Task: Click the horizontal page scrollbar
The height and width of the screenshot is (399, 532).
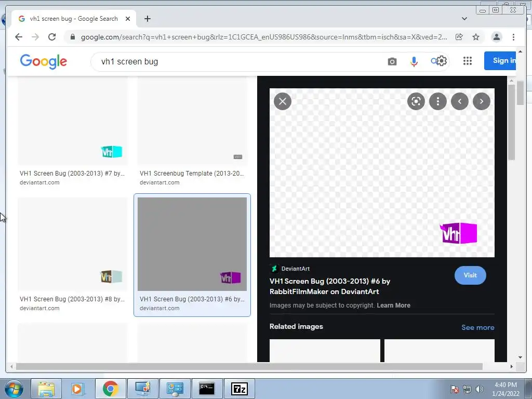Action: (249, 366)
